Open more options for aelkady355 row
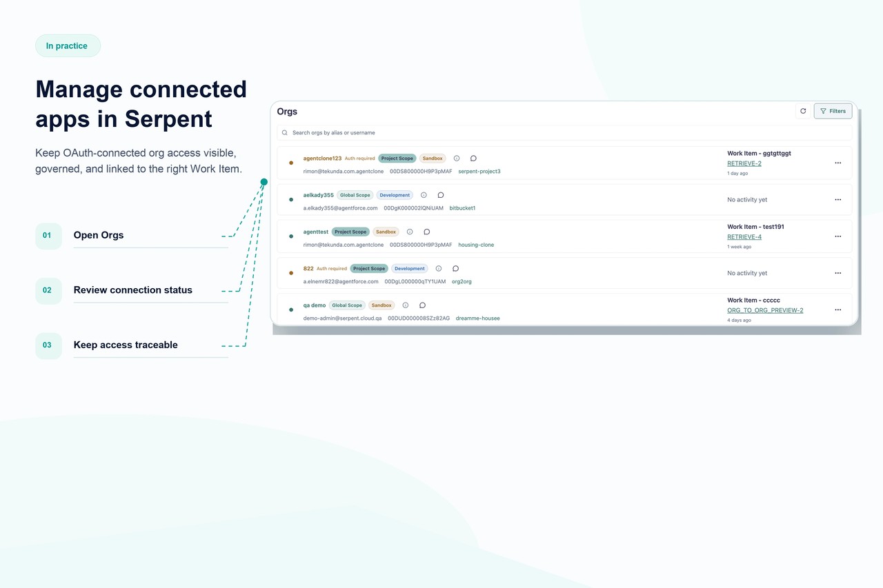This screenshot has width=883, height=588. pos(837,200)
